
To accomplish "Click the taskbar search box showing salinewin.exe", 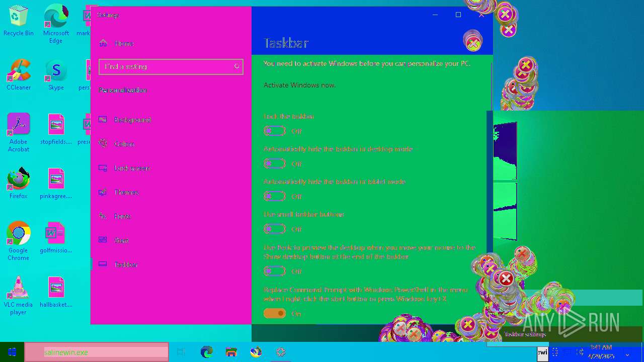I will (97, 352).
